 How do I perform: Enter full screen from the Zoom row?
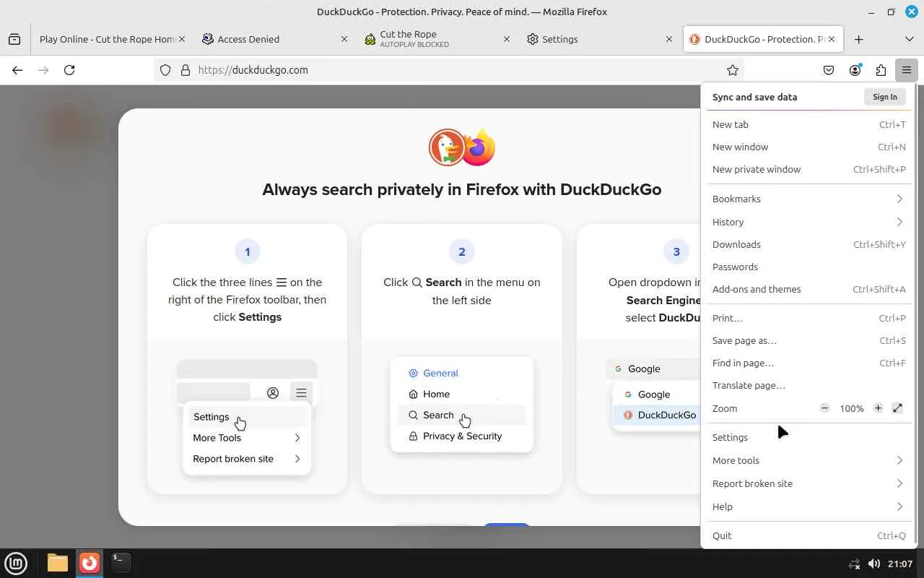click(x=897, y=408)
